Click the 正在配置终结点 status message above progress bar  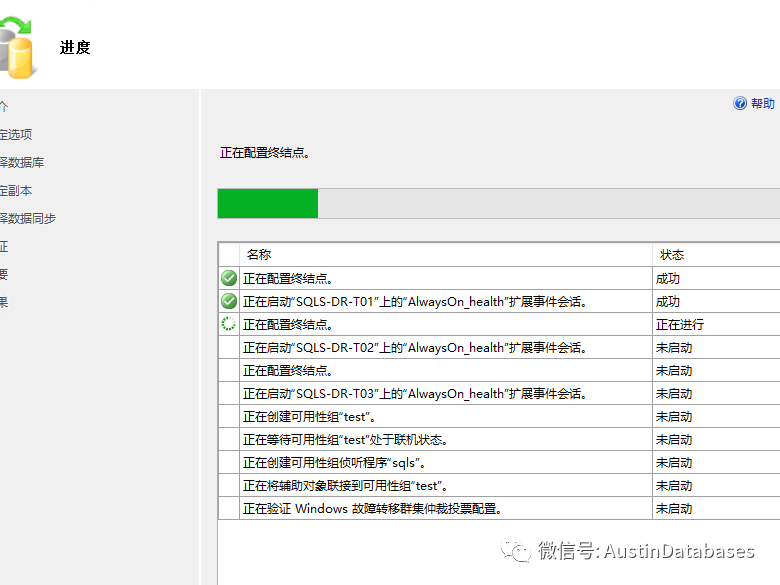265,153
